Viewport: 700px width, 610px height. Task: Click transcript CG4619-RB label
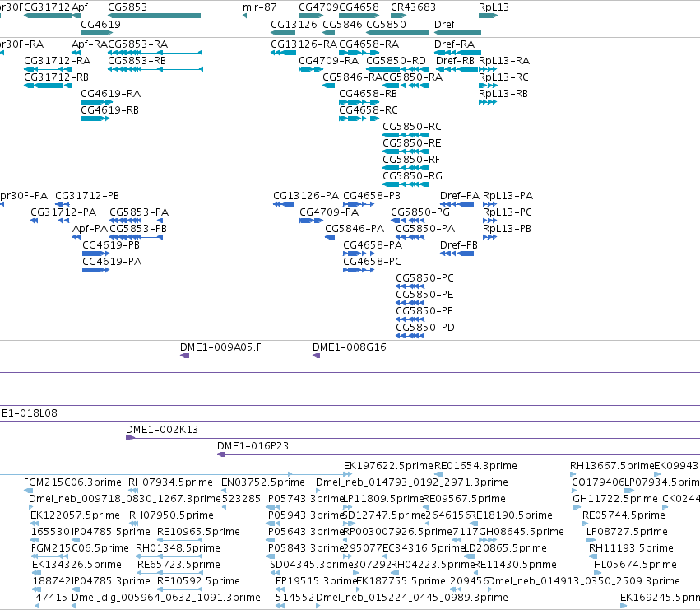[110, 110]
